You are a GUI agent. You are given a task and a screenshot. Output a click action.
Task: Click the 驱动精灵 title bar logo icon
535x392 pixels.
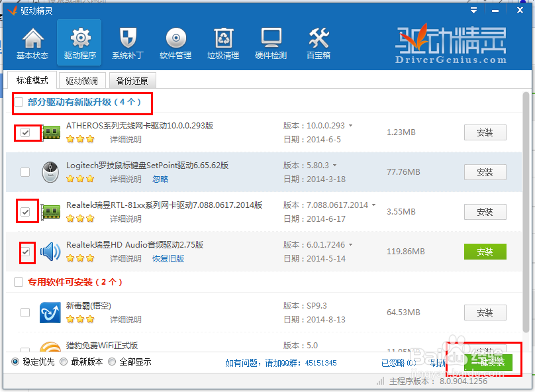point(13,11)
